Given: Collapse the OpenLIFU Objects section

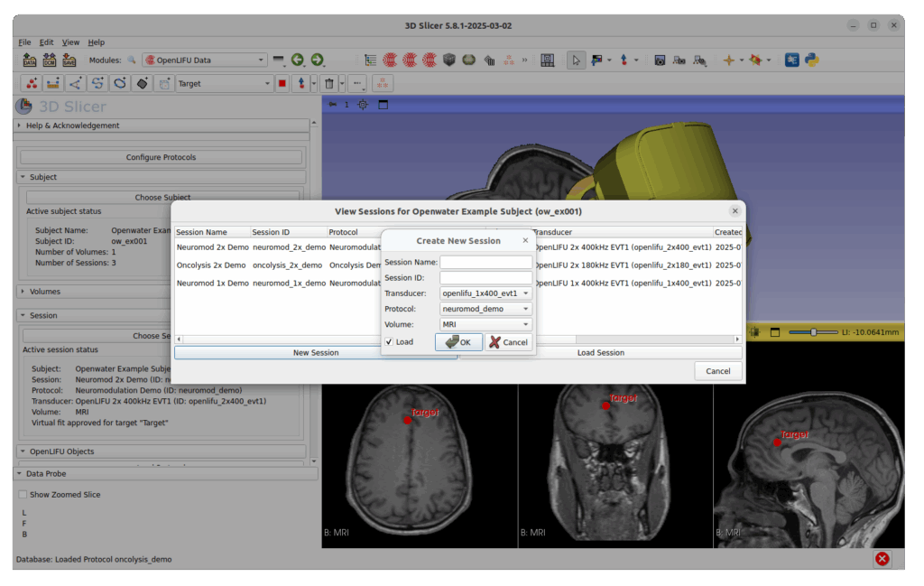Looking at the screenshot, I should tap(162, 451).
